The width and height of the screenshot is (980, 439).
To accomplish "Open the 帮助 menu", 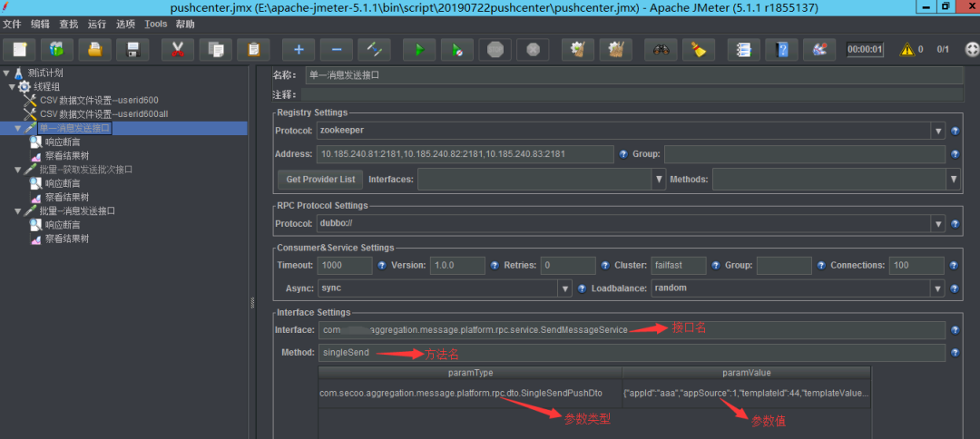I will (x=185, y=24).
